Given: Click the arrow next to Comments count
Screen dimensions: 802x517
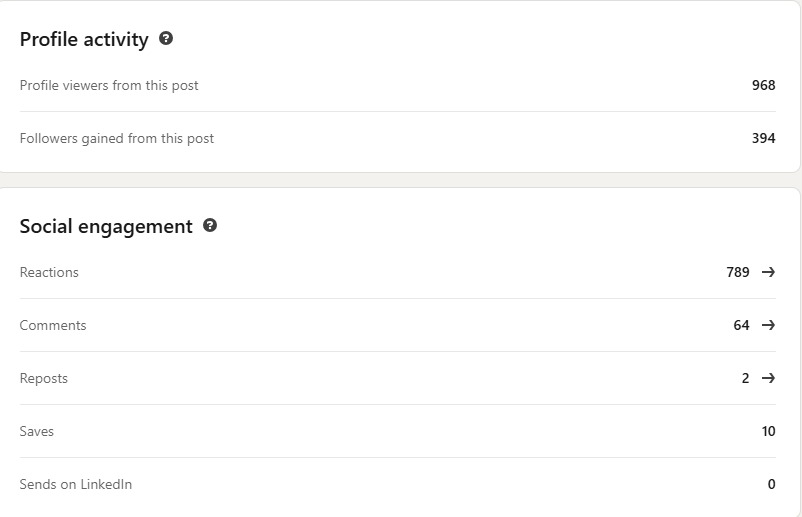Looking at the screenshot, I should click(x=768, y=325).
